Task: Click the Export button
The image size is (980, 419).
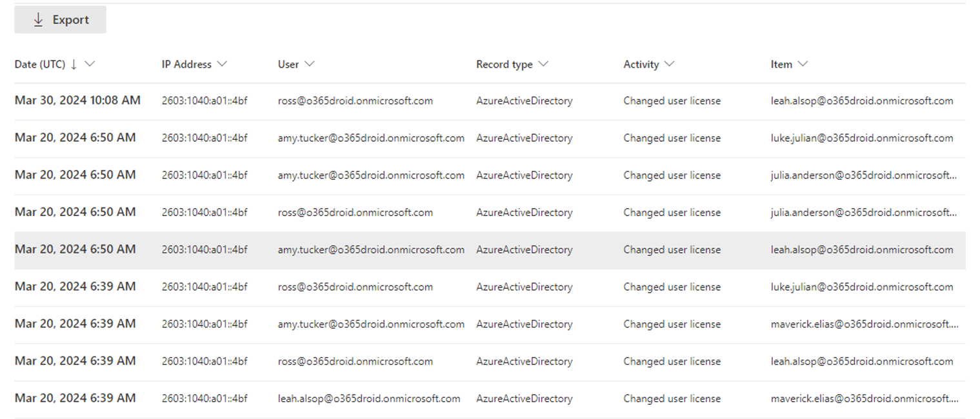Action: tap(60, 19)
